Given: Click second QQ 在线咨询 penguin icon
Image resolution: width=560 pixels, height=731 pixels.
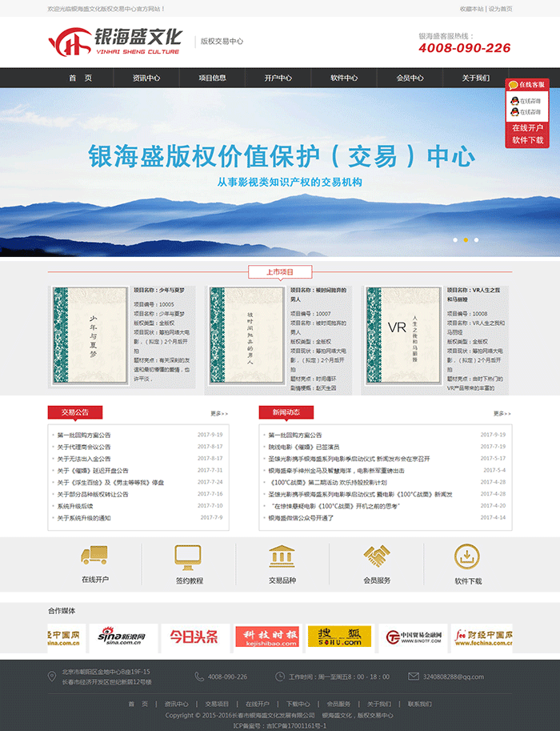Looking at the screenshot, I should click(x=515, y=112).
